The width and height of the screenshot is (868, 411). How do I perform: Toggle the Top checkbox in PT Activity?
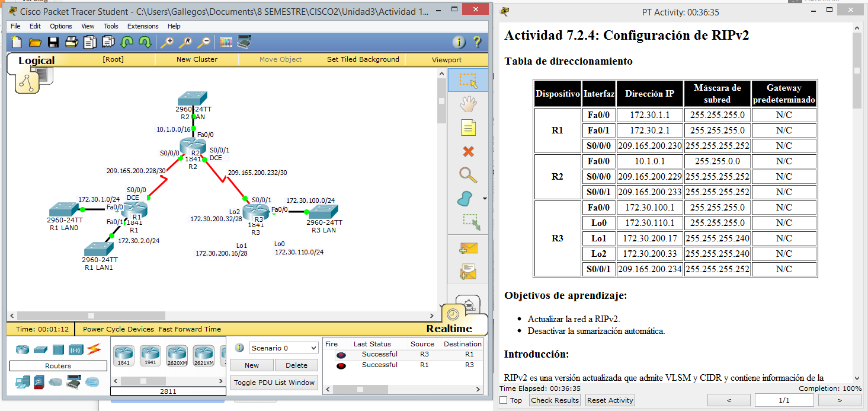504,400
